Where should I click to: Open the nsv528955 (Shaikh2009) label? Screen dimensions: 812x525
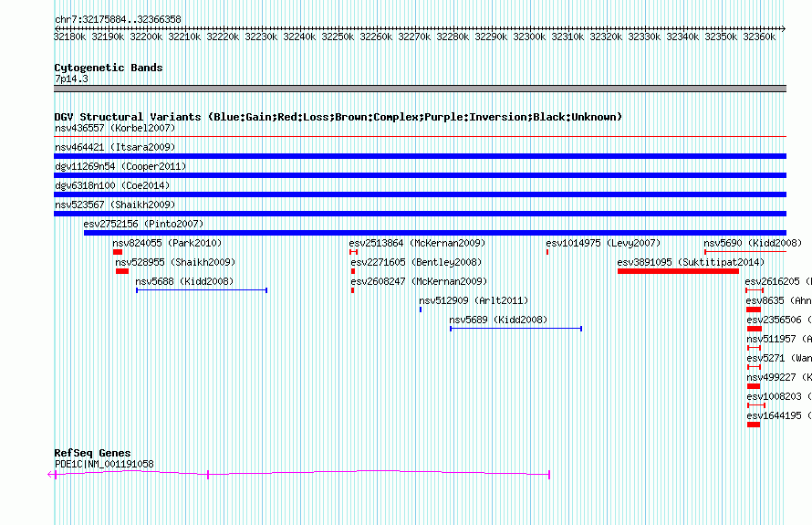tap(175, 262)
